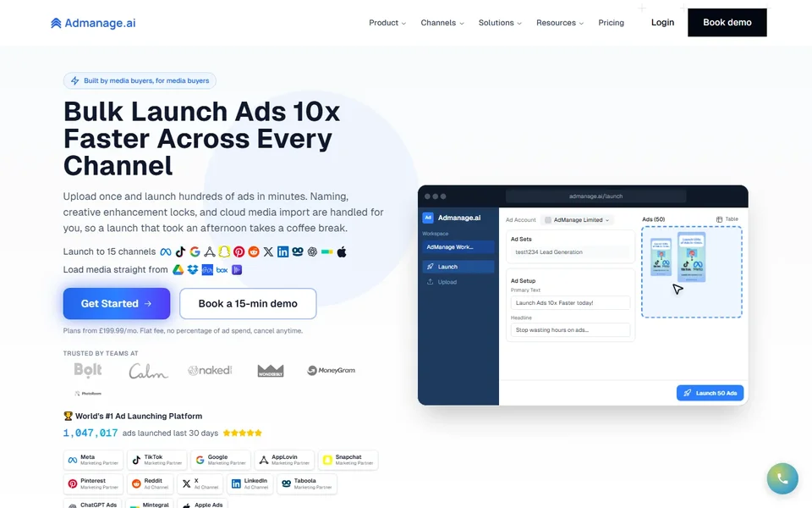Click the Ad Sets field 'test1234 Lead Generation'
The width and height of the screenshot is (812, 508).
click(x=570, y=252)
